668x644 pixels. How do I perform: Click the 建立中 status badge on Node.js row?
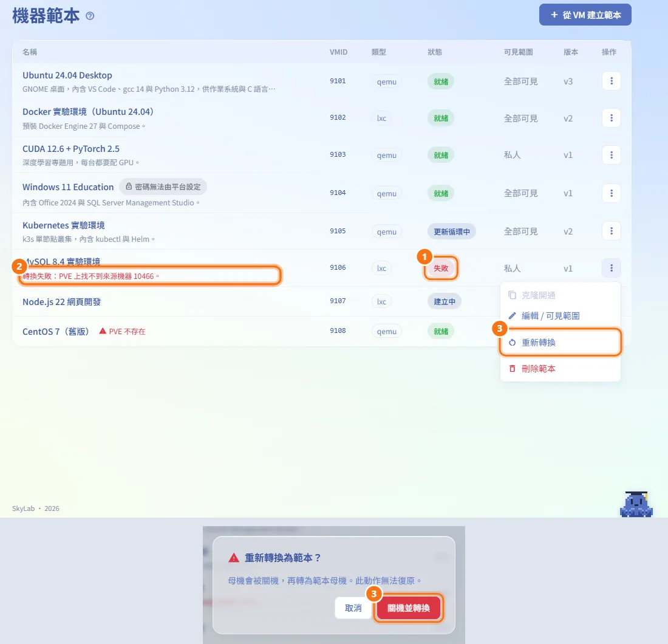445,302
